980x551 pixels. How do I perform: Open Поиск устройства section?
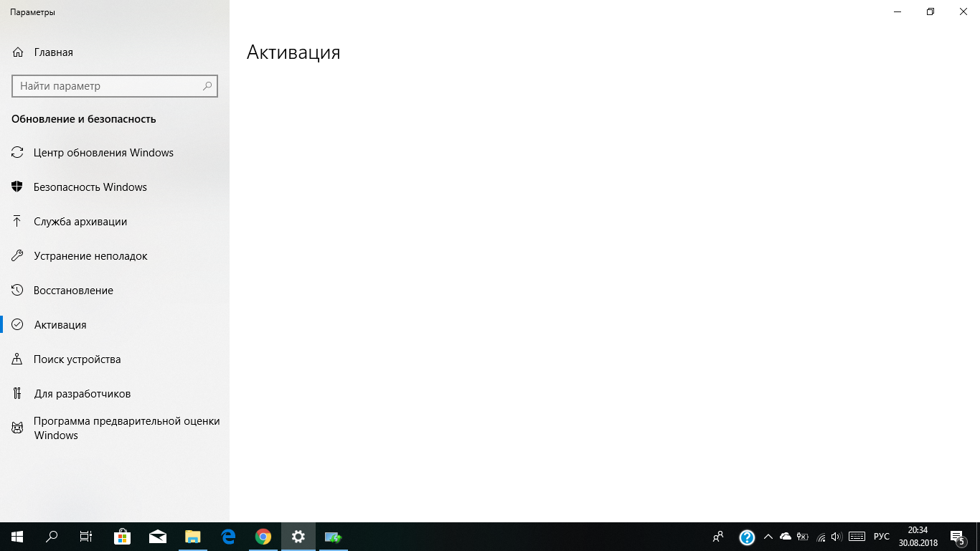point(115,359)
